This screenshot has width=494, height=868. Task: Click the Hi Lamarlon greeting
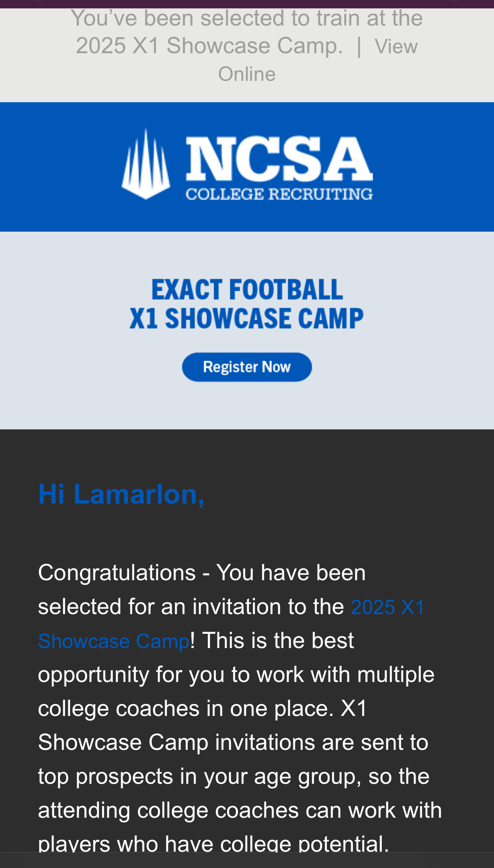point(121,494)
